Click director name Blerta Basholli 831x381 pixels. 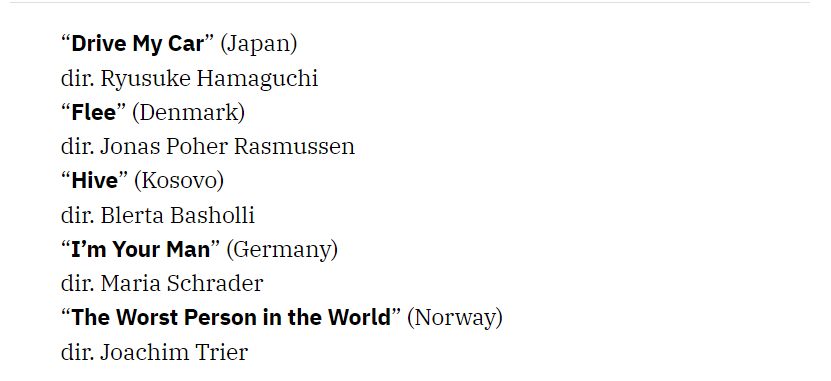178,215
